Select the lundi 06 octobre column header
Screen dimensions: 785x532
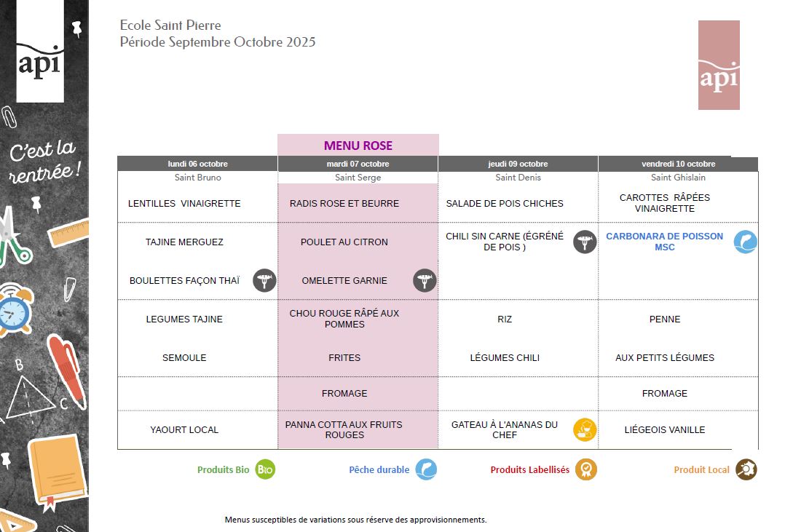(198, 164)
